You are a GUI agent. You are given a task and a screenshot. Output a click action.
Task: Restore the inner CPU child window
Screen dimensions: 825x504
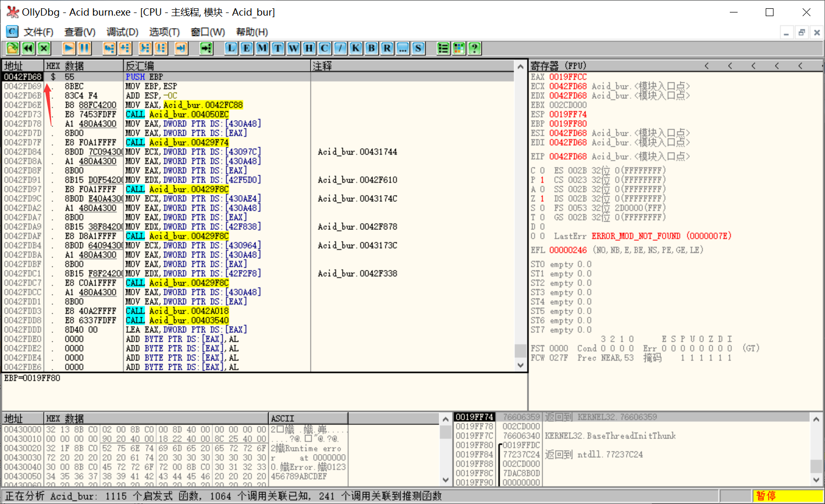[802, 32]
